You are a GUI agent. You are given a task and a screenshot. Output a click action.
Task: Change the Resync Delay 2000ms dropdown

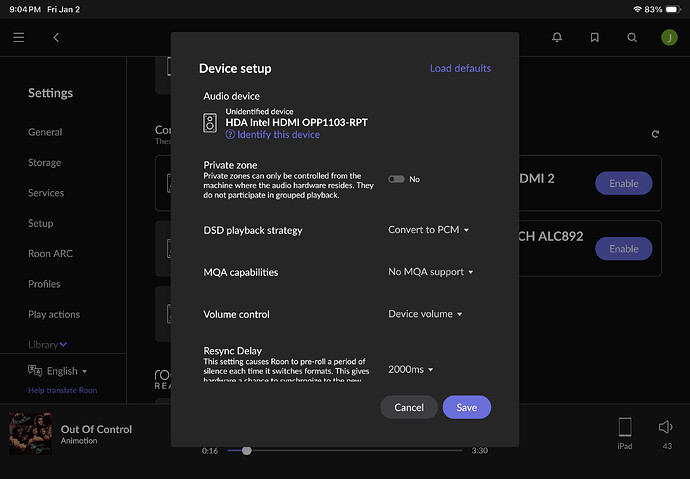[410, 369]
